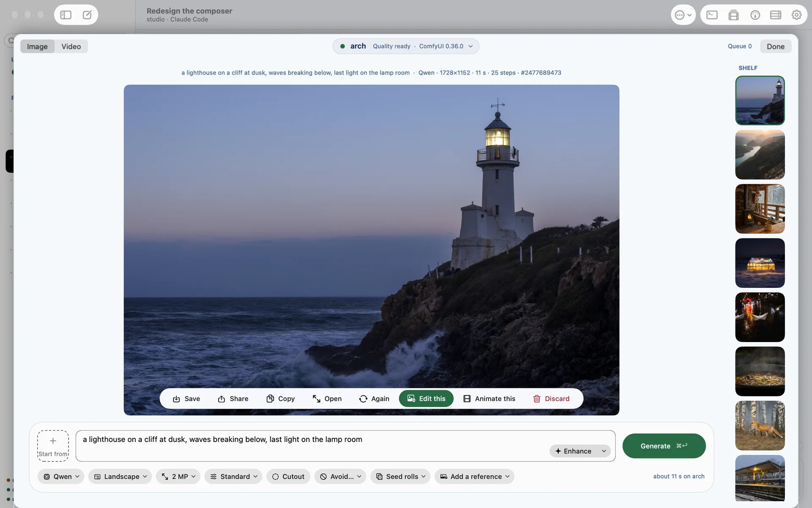Image resolution: width=812 pixels, height=508 pixels.
Task: Open the Add a reference dropdown
Action: pos(475,477)
